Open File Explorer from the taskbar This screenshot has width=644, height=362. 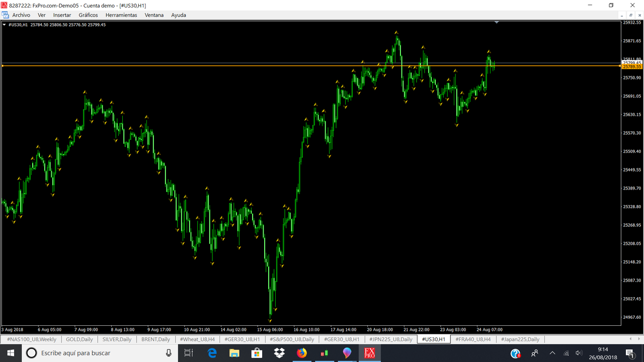234,352
